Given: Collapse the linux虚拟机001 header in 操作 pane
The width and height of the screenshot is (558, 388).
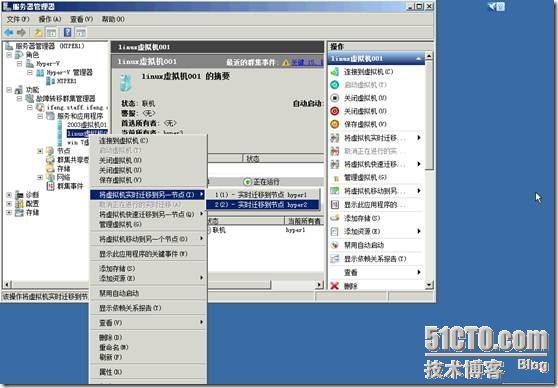Looking at the screenshot, I should [x=418, y=58].
